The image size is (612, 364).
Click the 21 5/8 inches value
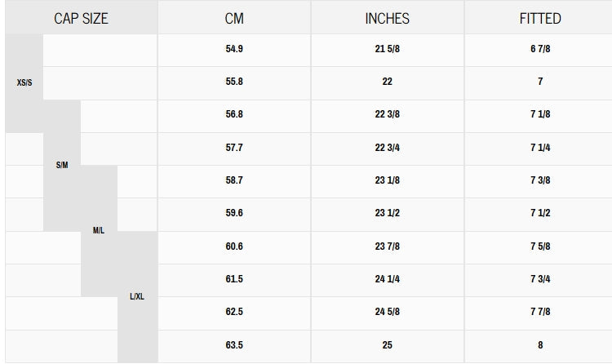pos(387,49)
